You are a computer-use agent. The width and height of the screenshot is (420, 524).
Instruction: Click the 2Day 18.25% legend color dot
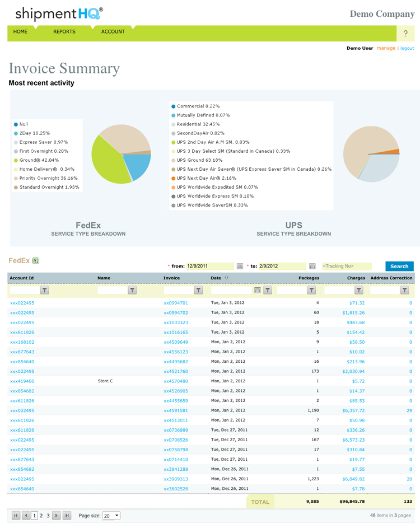pyautogui.click(x=16, y=133)
